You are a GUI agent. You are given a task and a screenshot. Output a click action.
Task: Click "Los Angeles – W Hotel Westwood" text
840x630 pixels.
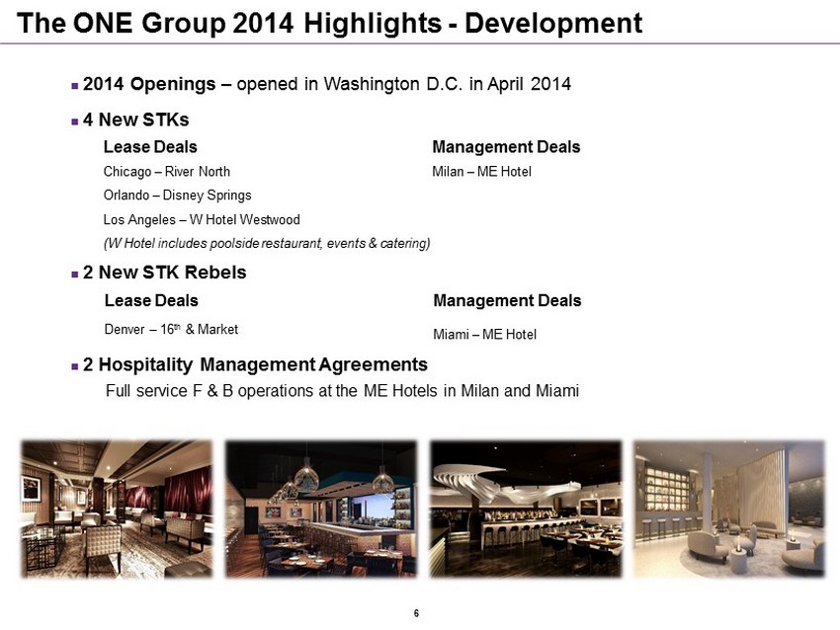[202, 219]
